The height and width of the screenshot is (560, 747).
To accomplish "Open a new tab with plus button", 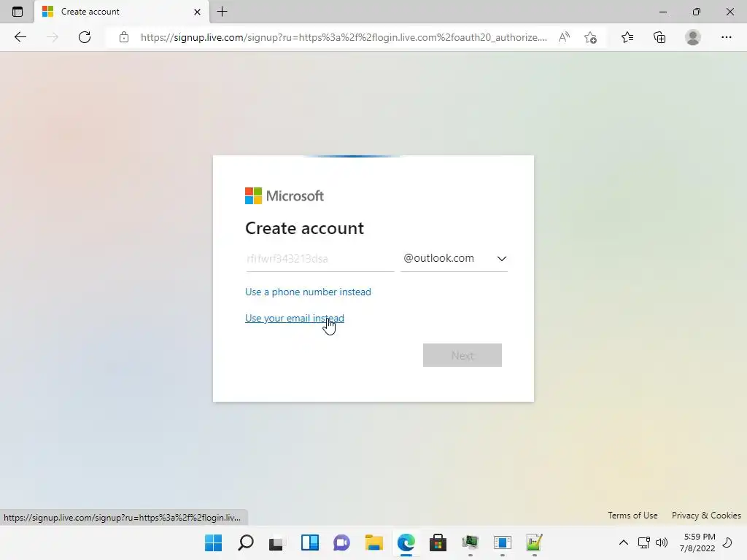I will (x=222, y=12).
